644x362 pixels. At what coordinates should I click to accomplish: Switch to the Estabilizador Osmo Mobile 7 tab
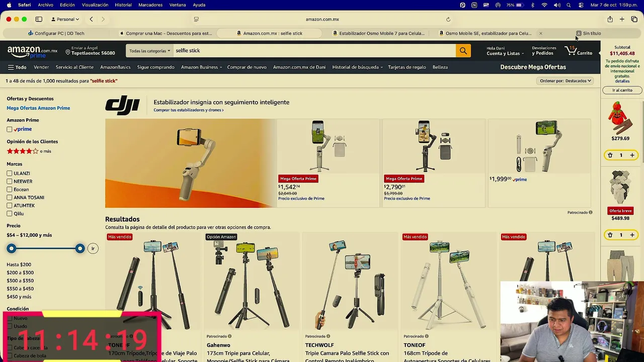point(379,34)
